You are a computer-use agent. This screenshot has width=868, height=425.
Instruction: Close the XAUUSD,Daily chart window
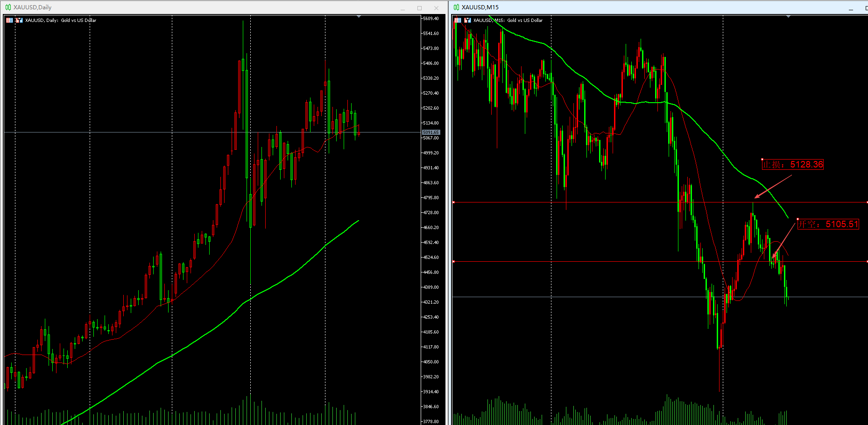[436, 8]
